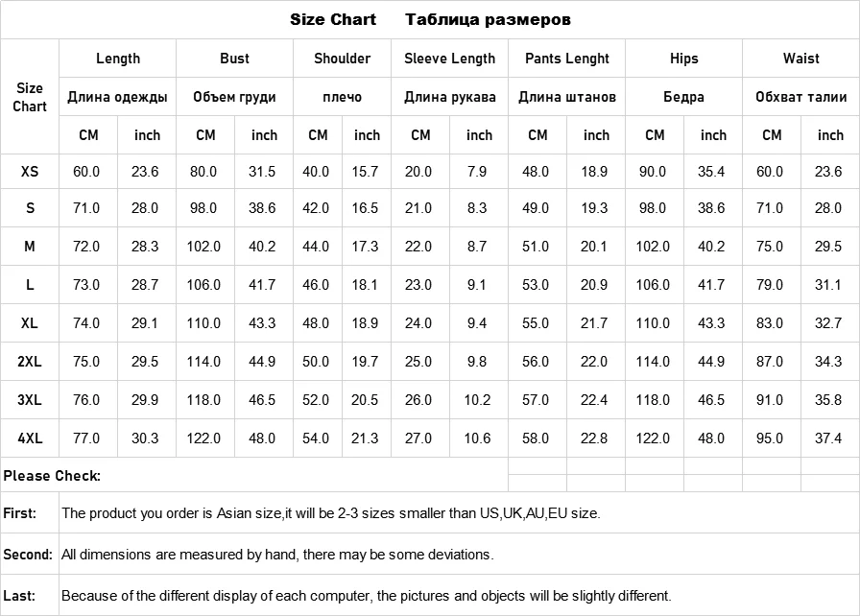
Task: Click the Russian title "Таблица размеров"
Action: click(x=489, y=19)
